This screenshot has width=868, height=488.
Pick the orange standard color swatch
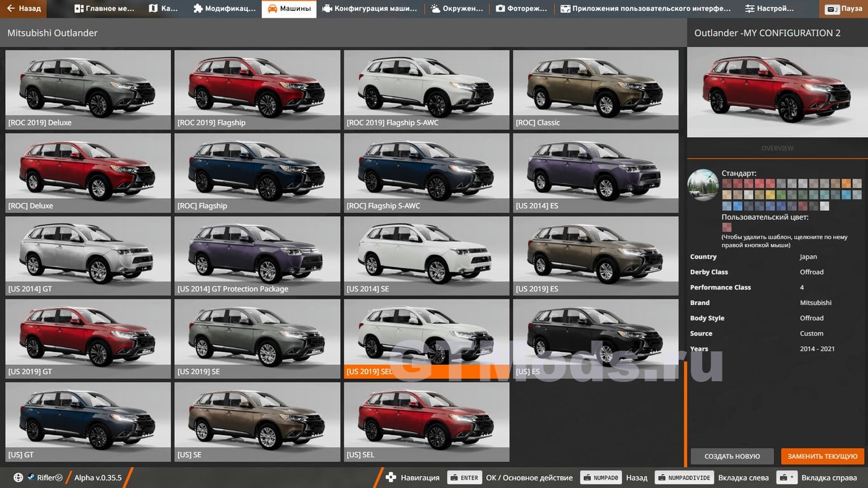[846, 184]
